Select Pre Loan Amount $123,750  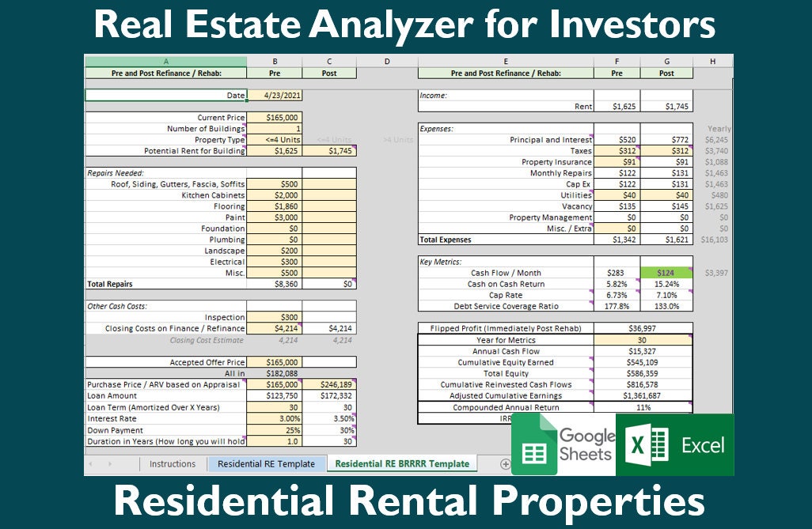[x=275, y=395]
